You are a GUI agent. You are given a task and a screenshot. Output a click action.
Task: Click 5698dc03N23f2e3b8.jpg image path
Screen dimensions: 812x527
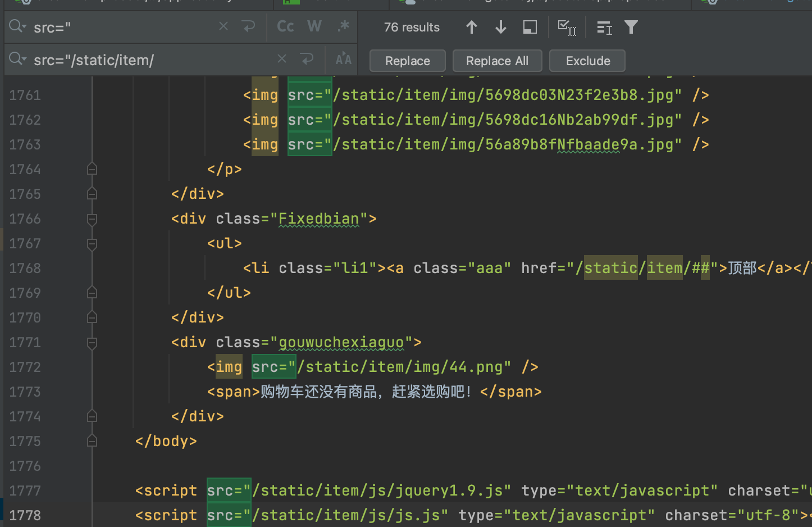pyautogui.click(x=508, y=95)
